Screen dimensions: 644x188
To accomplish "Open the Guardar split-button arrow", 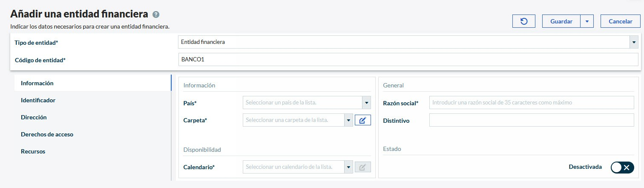I will [x=587, y=21].
